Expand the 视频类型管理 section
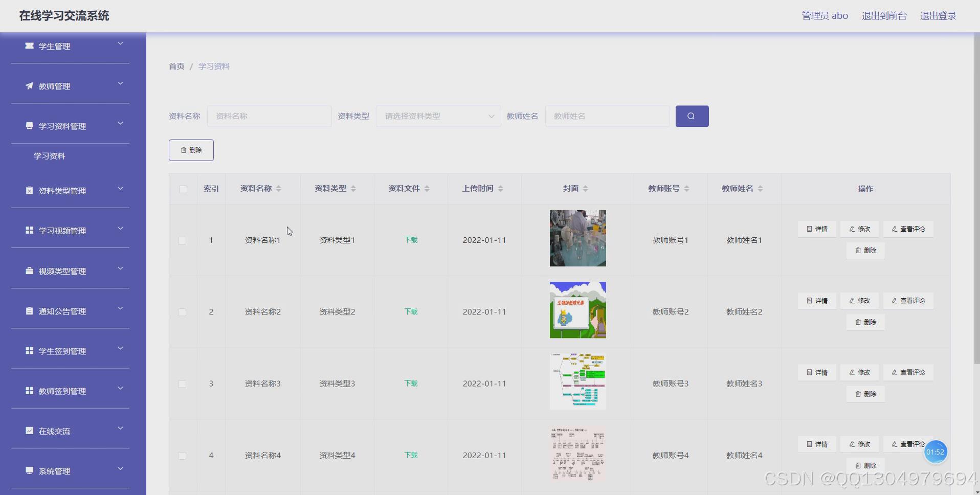Image resolution: width=980 pixels, height=495 pixels. click(120, 268)
